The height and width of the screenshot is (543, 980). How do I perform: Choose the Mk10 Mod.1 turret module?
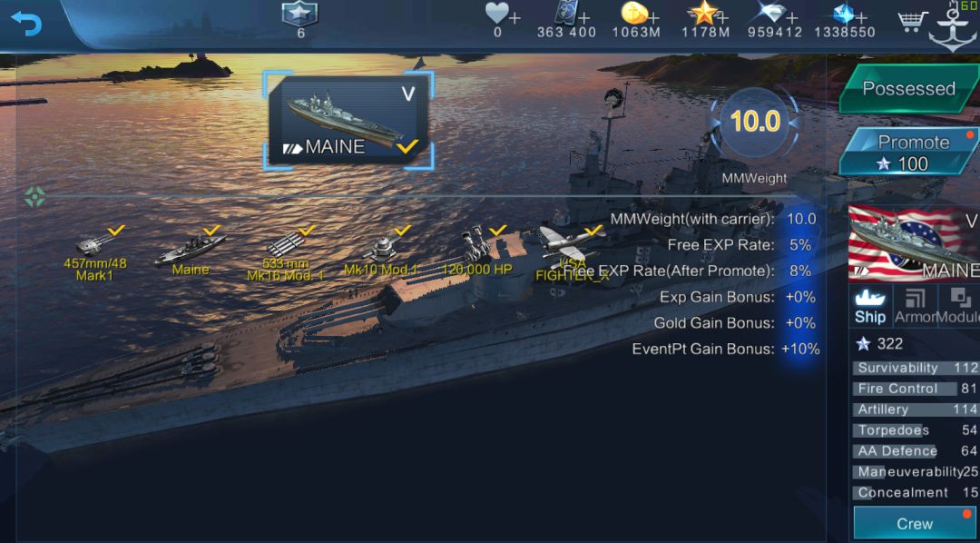click(x=380, y=254)
